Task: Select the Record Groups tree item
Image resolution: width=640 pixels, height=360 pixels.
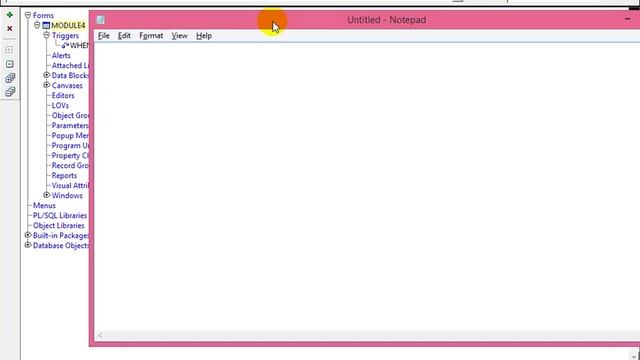Action: (x=70, y=166)
